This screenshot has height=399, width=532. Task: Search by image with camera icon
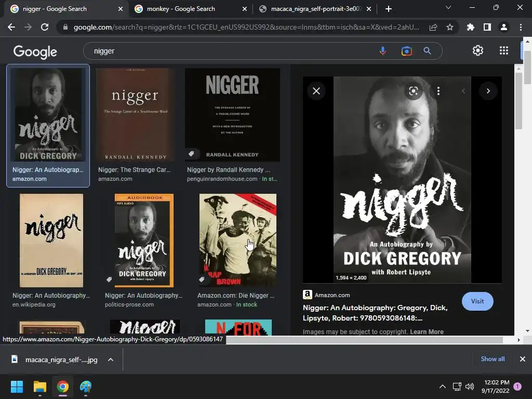(x=406, y=51)
